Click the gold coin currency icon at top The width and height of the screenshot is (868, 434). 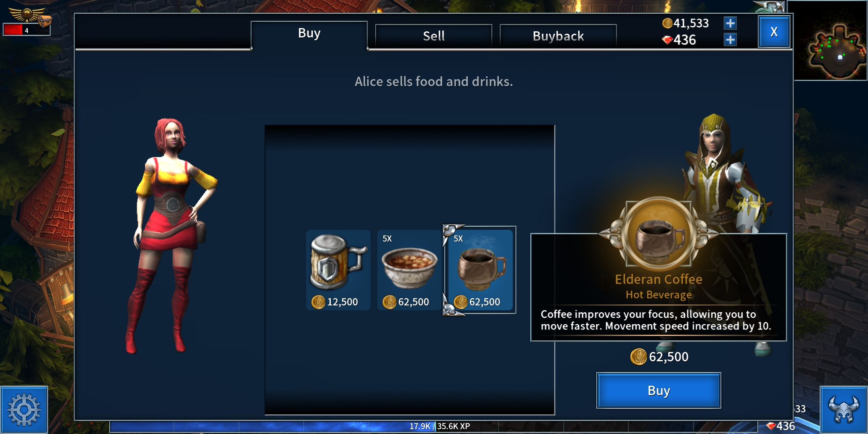point(667,23)
